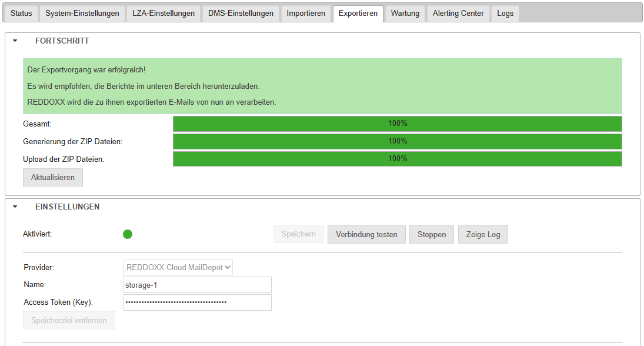This screenshot has width=644, height=346.
Task: Collapse the Einstellungen section arrow
Action: (x=15, y=207)
